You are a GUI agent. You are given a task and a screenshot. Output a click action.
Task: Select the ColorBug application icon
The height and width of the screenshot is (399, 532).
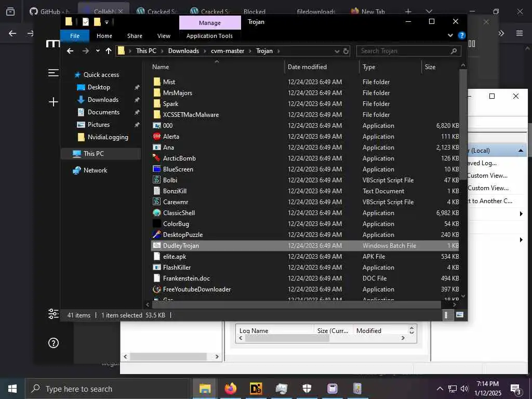(x=157, y=223)
